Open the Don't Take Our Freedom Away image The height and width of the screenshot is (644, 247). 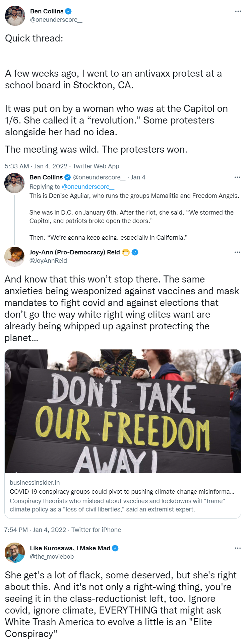(123, 411)
